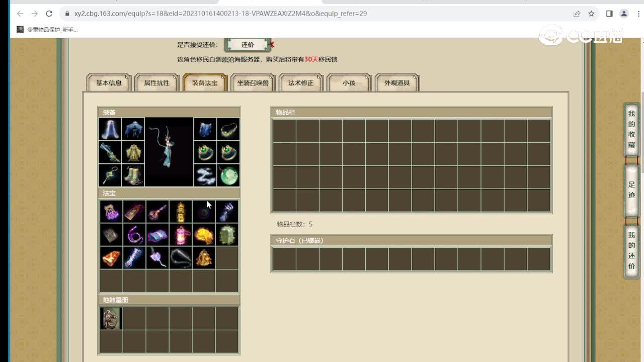
Task: Inspect the sword weapon equipment icon
Action: coord(110,152)
